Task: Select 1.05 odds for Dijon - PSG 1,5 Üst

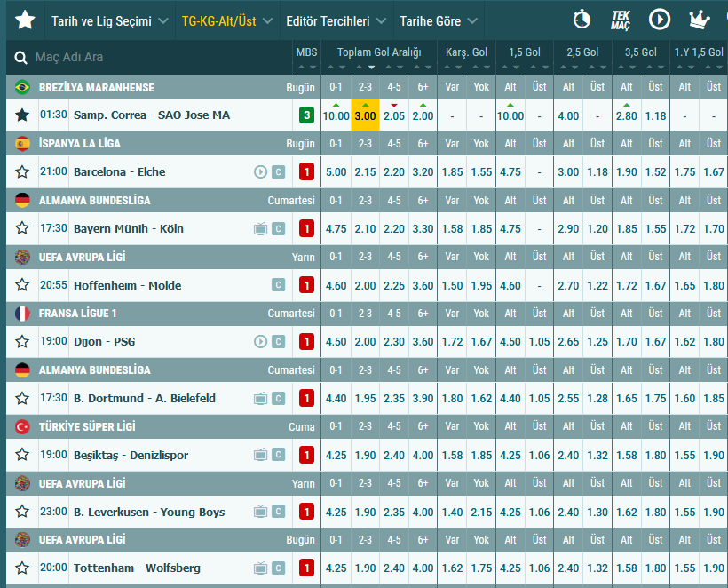Action: pos(539,342)
